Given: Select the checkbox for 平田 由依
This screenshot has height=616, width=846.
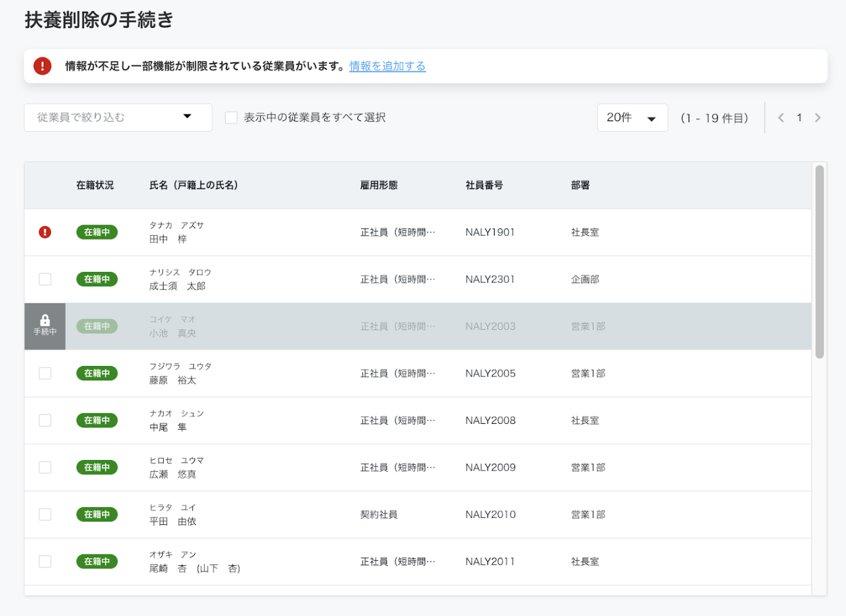Looking at the screenshot, I should pos(45,514).
